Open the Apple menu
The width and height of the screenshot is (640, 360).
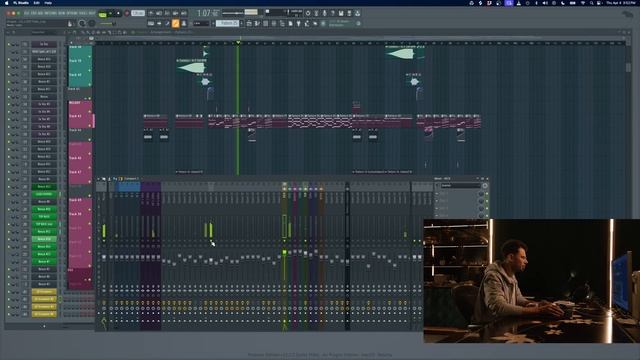pos(6,3)
